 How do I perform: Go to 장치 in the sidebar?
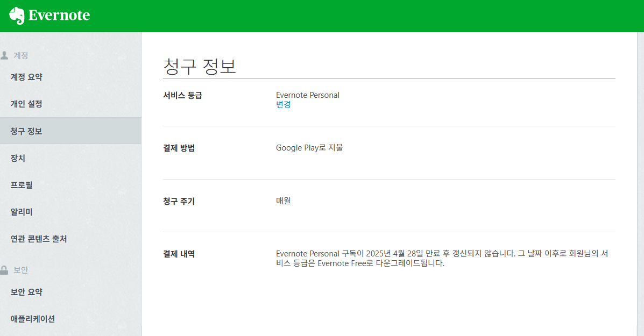click(x=18, y=158)
